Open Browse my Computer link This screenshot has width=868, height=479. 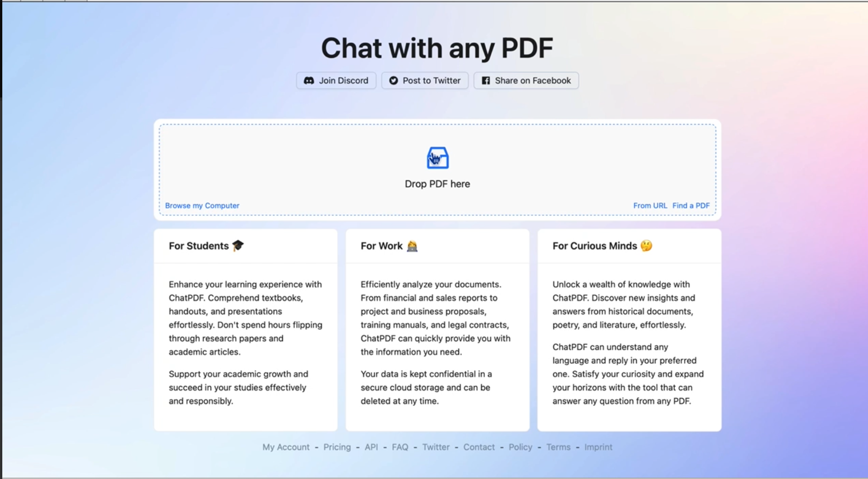point(202,205)
